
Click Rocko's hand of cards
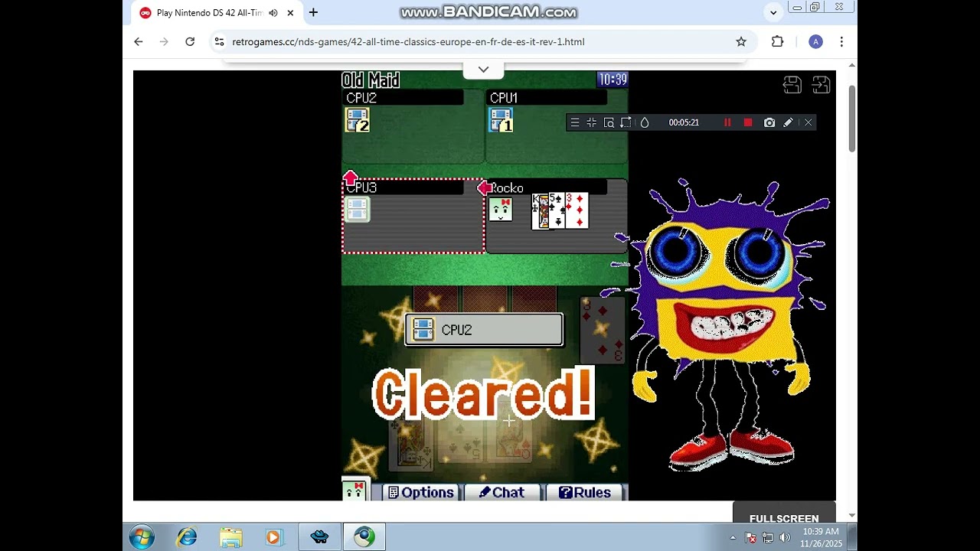pos(560,210)
